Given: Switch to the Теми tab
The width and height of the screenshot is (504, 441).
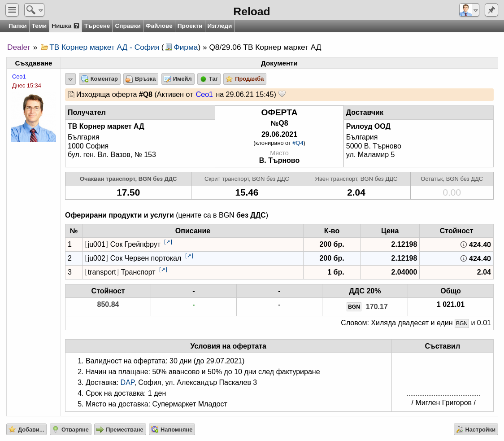Looking at the screenshot, I should tap(39, 26).
